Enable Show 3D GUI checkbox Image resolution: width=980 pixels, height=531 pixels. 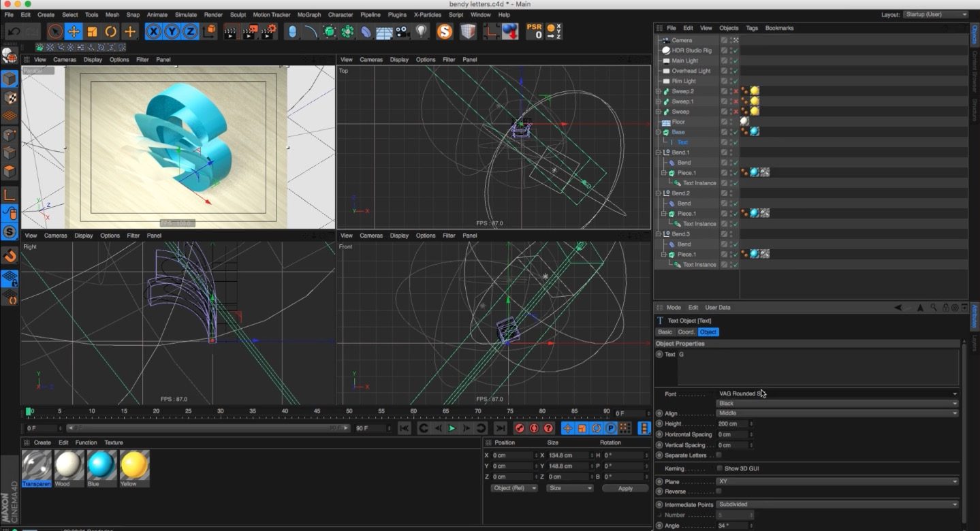(x=720, y=468)
